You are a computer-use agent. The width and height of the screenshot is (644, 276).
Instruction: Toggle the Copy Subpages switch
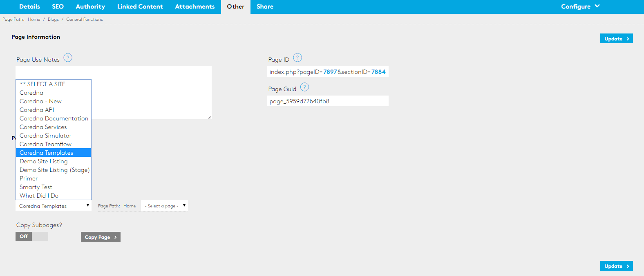coord(32,236)
